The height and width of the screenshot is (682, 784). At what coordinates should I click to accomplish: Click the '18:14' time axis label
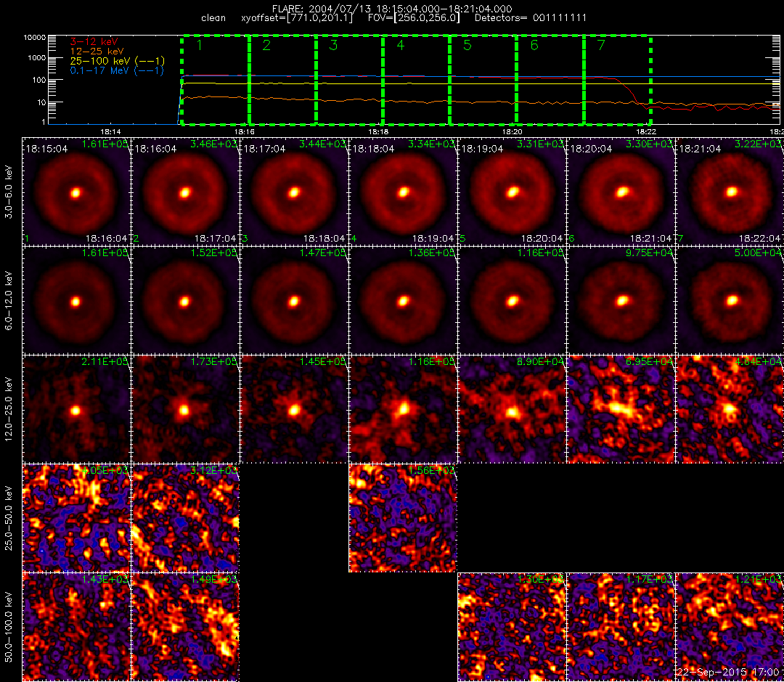tap(110, 132)
